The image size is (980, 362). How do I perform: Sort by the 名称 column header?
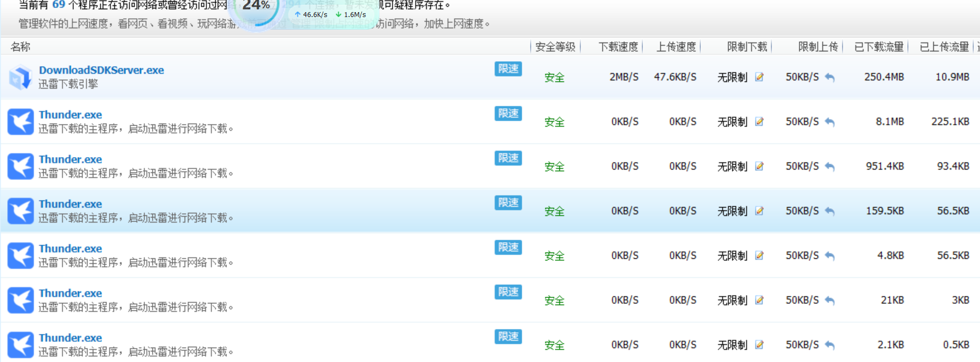[x=20, y=47]
